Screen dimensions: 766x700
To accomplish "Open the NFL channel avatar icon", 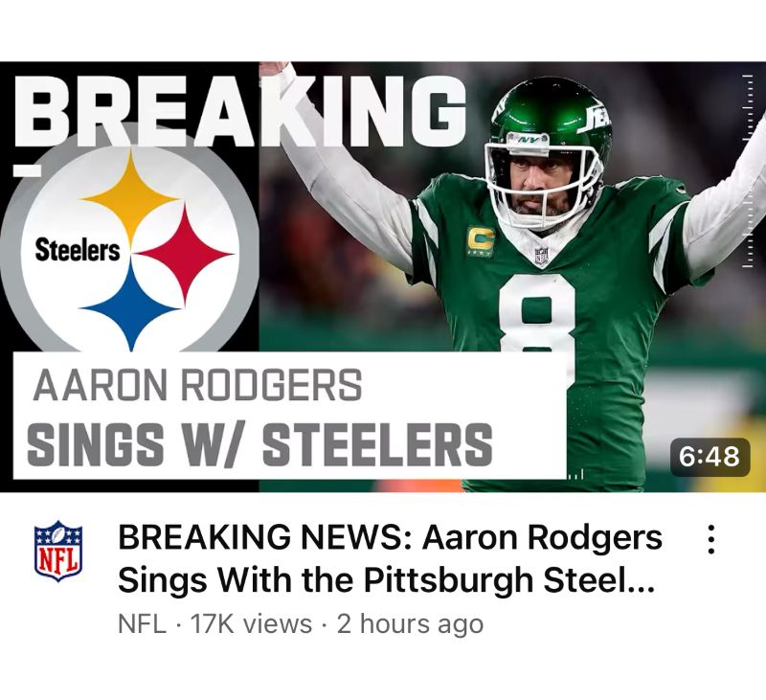I will click(x=58, y=551).
